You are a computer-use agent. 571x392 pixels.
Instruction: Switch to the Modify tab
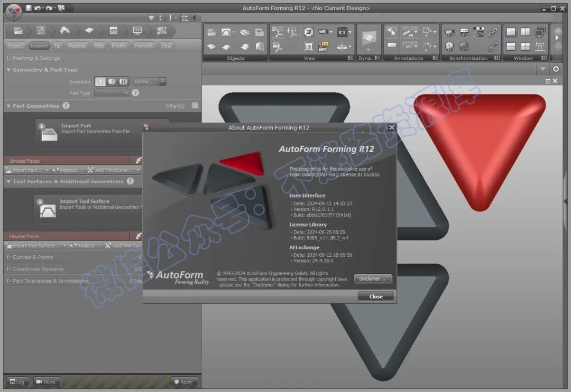(119, 46)
